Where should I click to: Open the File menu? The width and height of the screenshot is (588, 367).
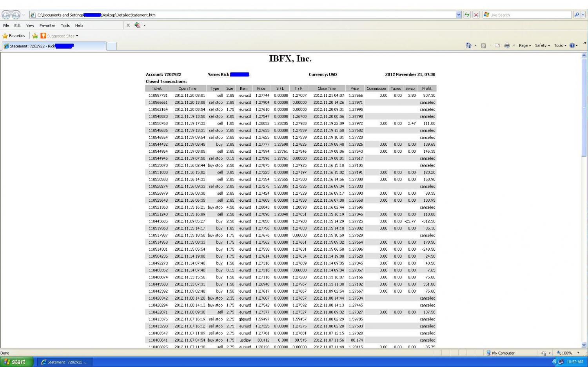6,25
